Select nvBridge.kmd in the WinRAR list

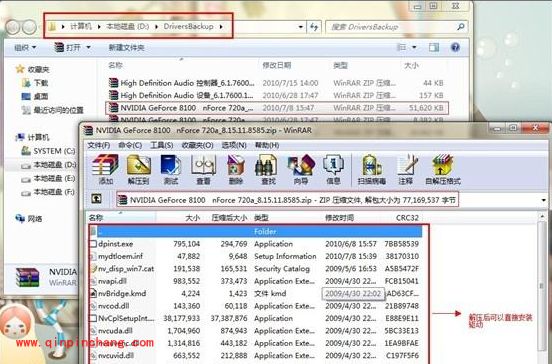tap(255, 294)
